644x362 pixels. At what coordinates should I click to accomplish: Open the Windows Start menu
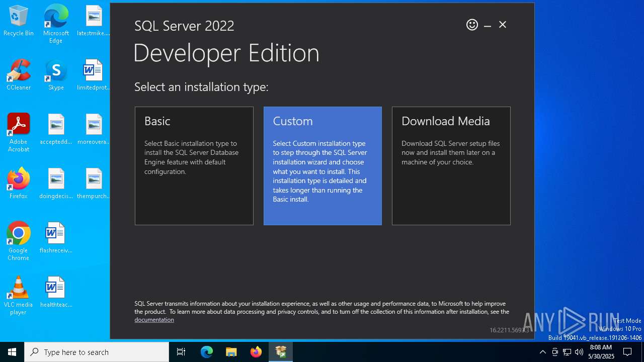coord(12,352)
